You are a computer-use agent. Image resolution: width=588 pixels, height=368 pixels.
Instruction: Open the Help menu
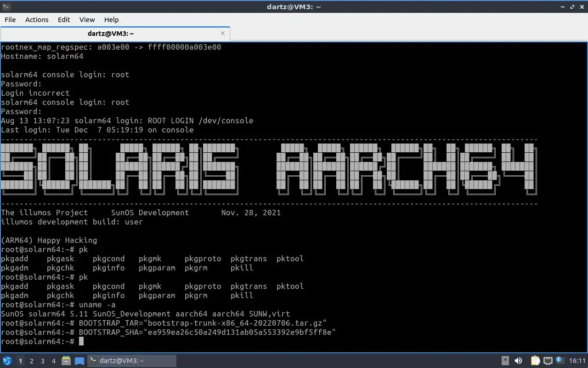(111, 19)
